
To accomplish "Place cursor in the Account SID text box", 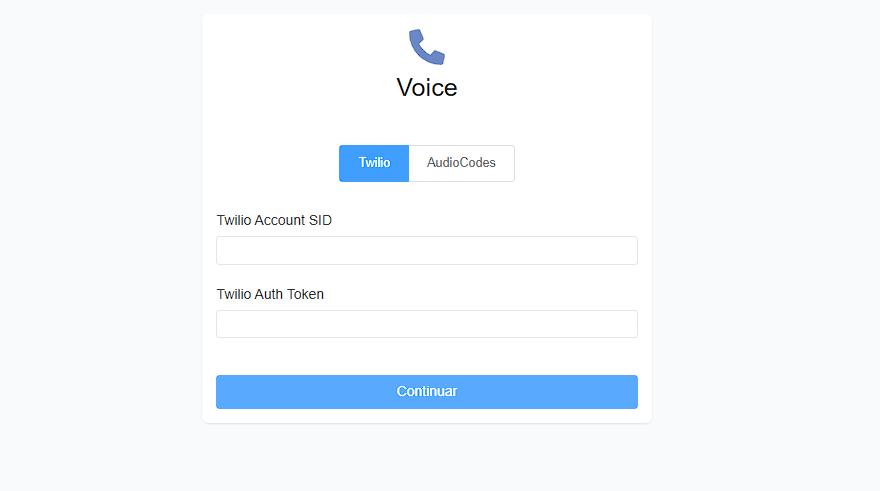I will (427, 250).
